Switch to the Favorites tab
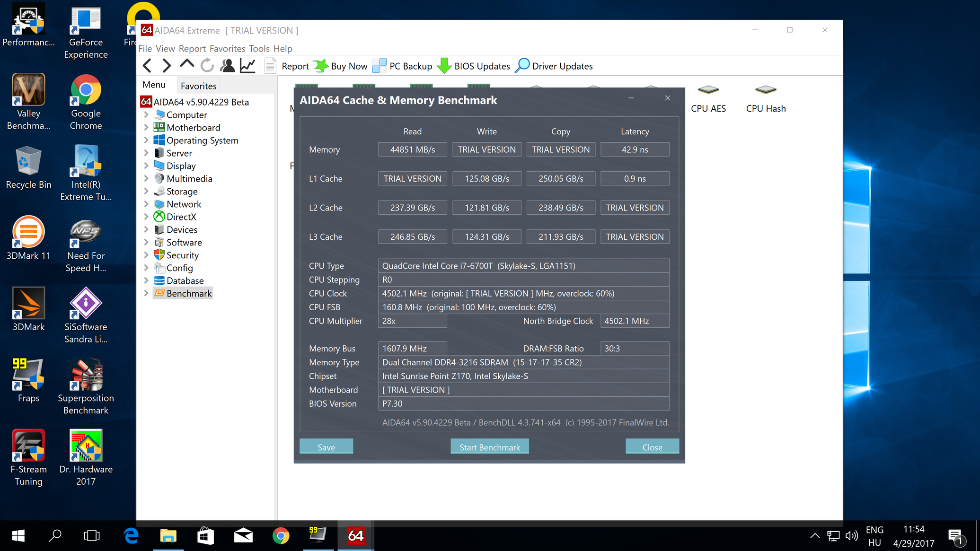This screenshot has width=980, height=551. 198,86
